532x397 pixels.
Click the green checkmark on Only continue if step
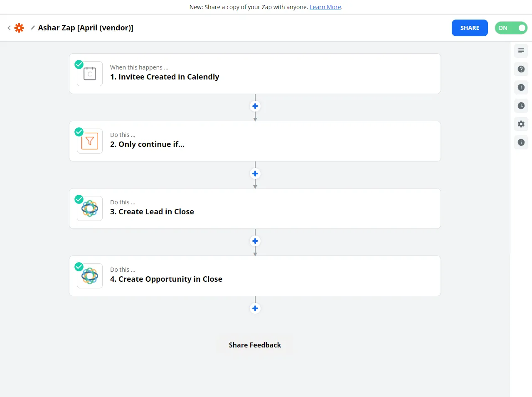pyautogui.click(x=79, y=132)
